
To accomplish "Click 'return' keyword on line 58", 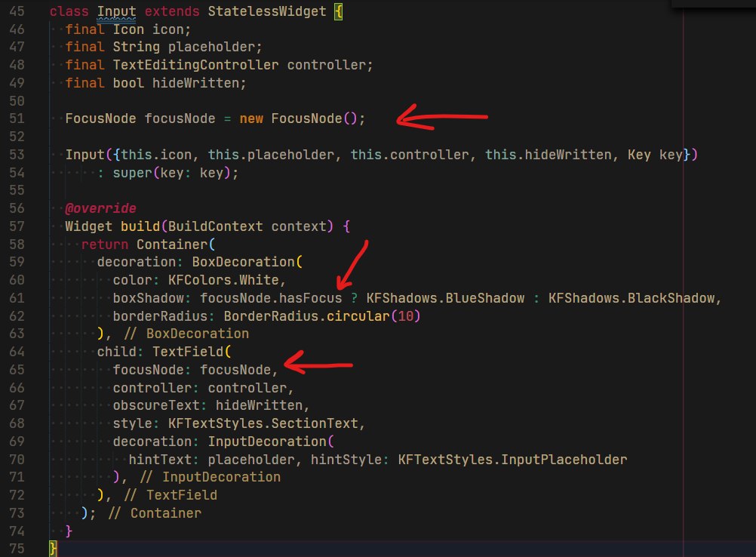I will tap(105, 245).
